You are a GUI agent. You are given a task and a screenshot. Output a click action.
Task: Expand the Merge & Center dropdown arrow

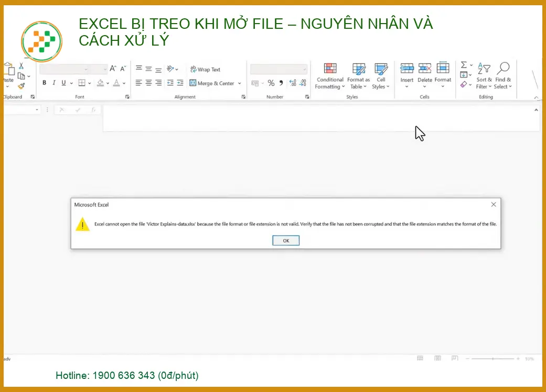(239, 83)
